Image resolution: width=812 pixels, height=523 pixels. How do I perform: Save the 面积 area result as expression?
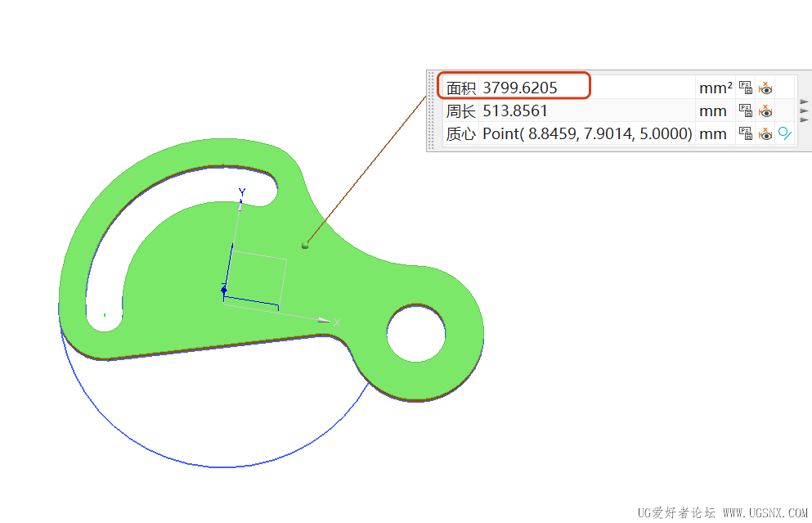click(x=746, y=88)
